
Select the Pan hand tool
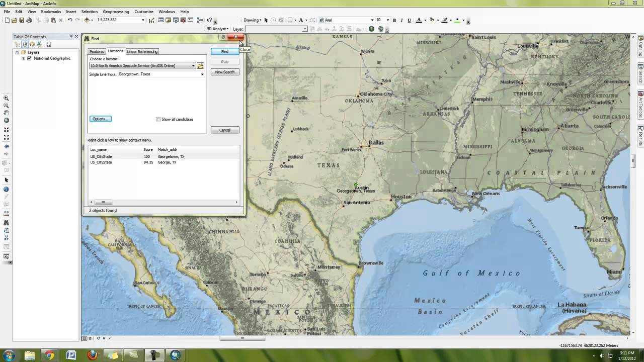[6, 113]
